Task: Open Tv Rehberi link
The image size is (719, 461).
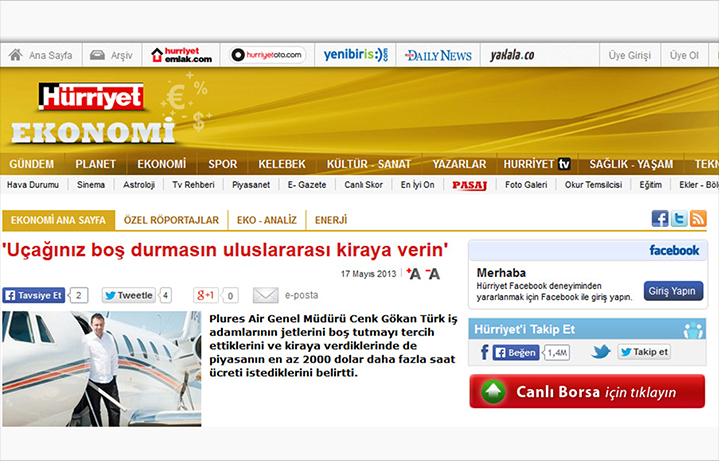Action: [x=193, y=185]
